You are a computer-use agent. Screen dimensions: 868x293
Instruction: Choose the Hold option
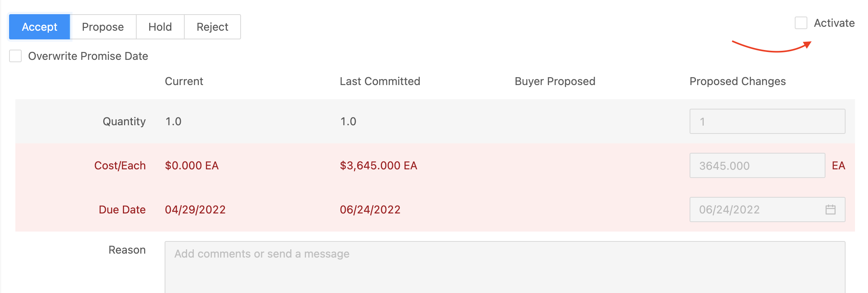tap(160, 27)
